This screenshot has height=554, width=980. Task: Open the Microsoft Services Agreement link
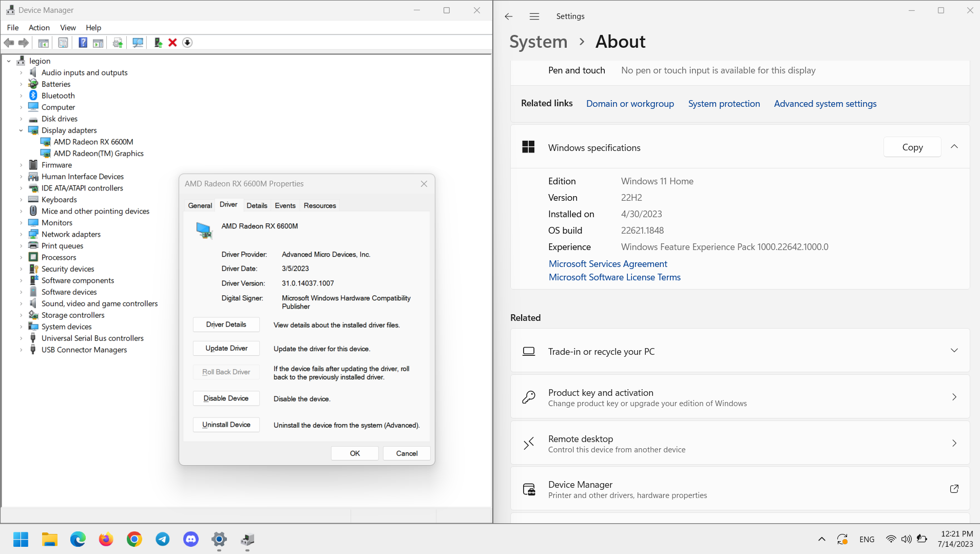pyautogui.click(x=608, y=264)
